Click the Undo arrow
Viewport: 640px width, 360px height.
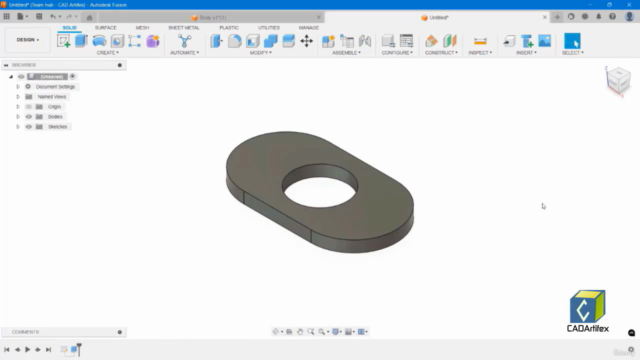pyautogui.click(x=53, y=17)
